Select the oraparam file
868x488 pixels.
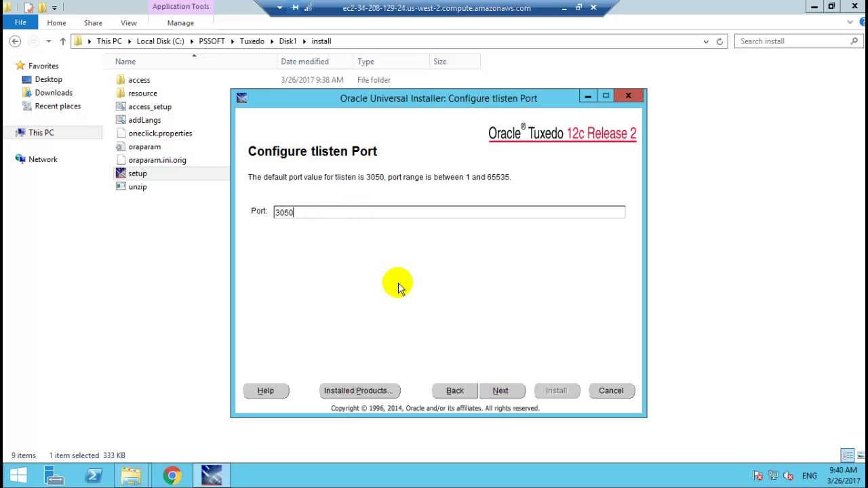(144, 146)
